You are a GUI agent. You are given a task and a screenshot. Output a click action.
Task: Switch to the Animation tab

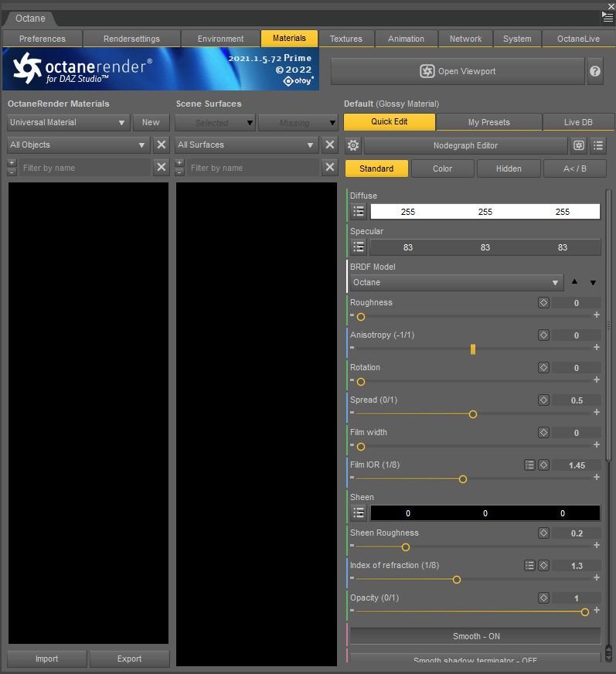407,39
